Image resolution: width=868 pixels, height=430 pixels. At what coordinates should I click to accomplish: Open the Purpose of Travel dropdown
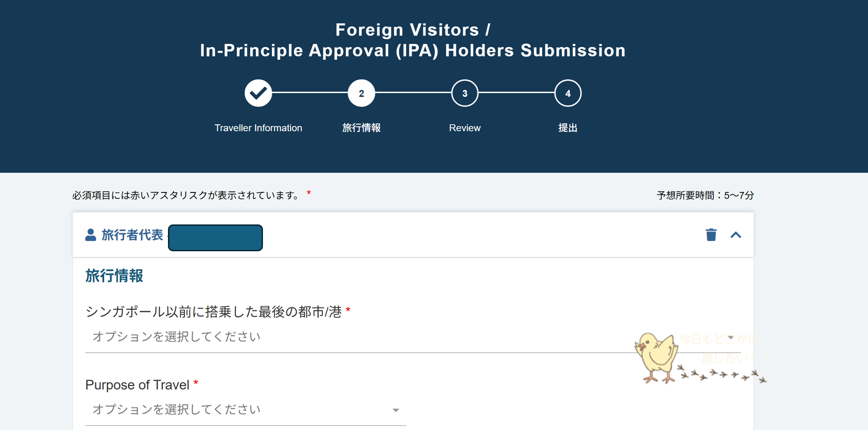click(x=245, y=410)
